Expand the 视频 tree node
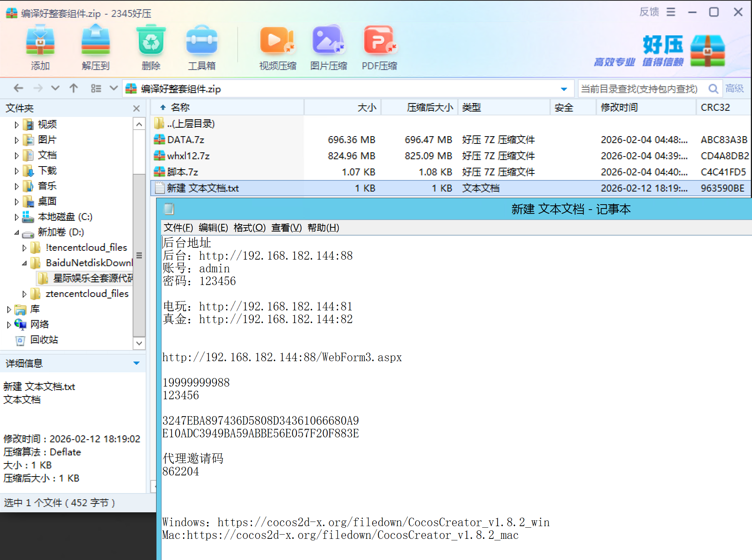752x560 pixels. pyautogui.click(x=17, y=125)
